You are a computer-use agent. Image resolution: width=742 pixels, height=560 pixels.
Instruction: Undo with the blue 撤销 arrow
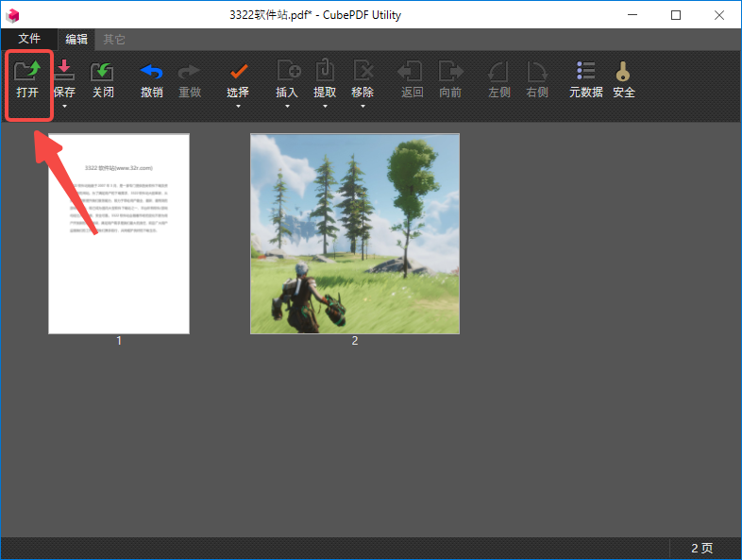[151, 72]
